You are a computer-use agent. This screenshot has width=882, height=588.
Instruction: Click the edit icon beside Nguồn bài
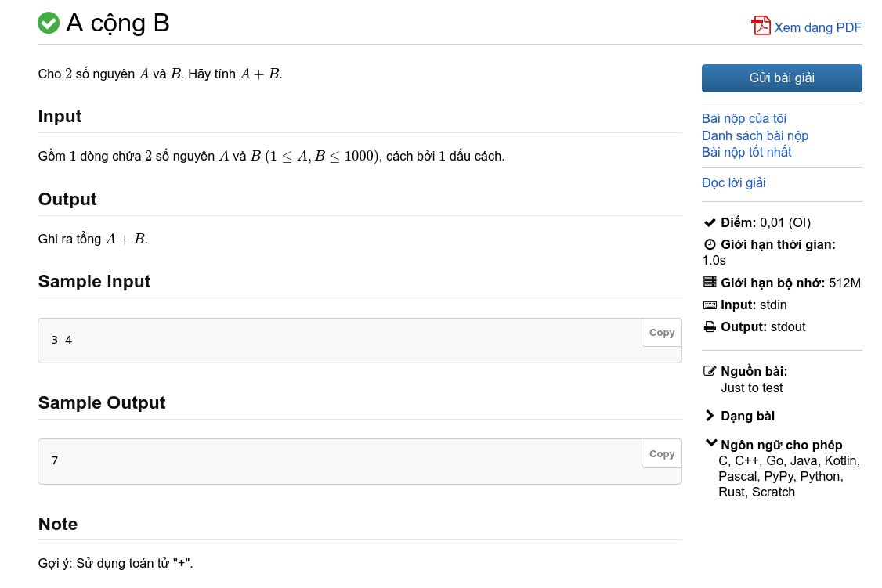710,371
